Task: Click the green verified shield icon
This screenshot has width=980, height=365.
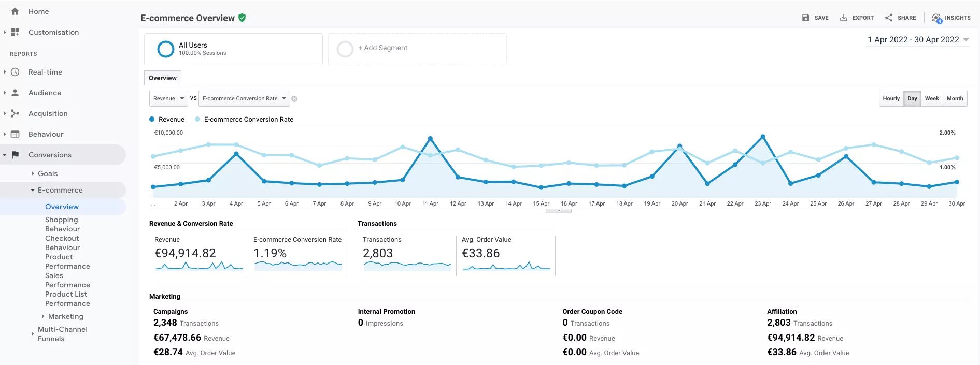Action: tap(242, 18)
